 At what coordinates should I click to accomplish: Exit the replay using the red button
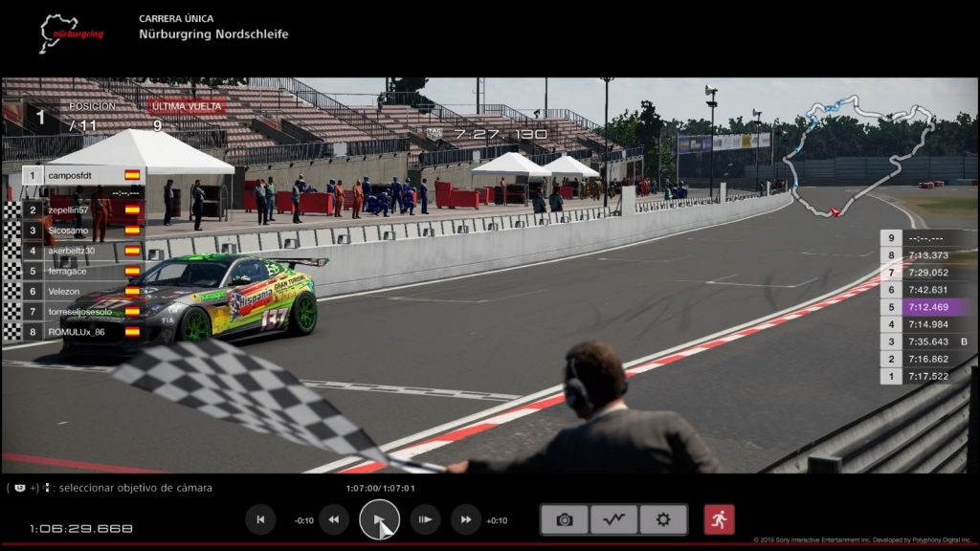point(719,519)
